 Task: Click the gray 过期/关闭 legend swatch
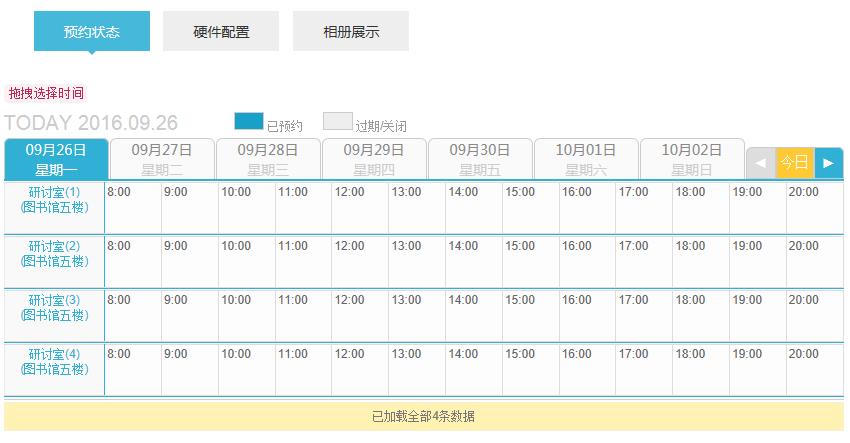338,121
